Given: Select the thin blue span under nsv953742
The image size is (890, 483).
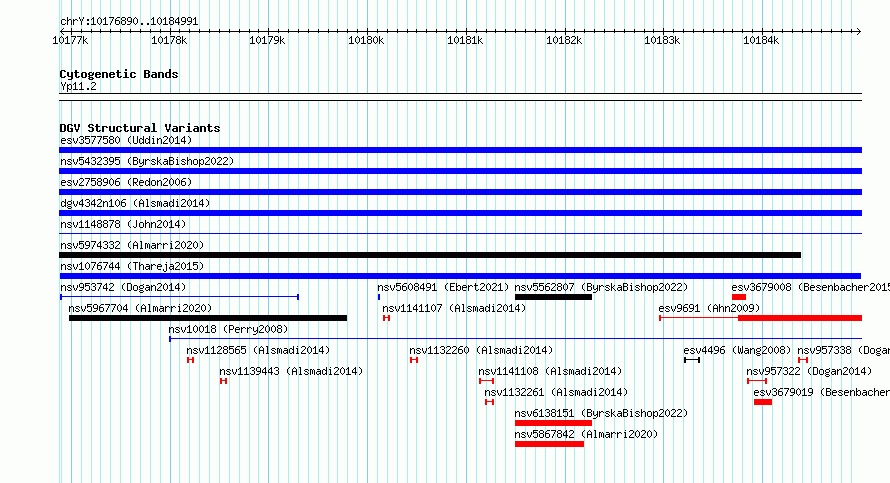Looking at the screenshot, I should pyautogui.click(x=179, y=297).
